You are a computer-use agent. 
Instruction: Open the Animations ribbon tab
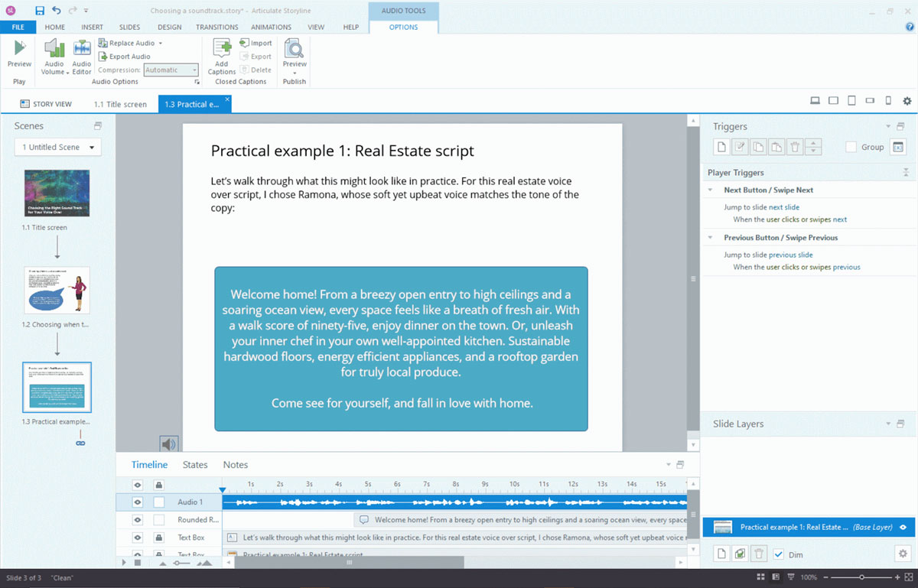(x=271, y=27)
